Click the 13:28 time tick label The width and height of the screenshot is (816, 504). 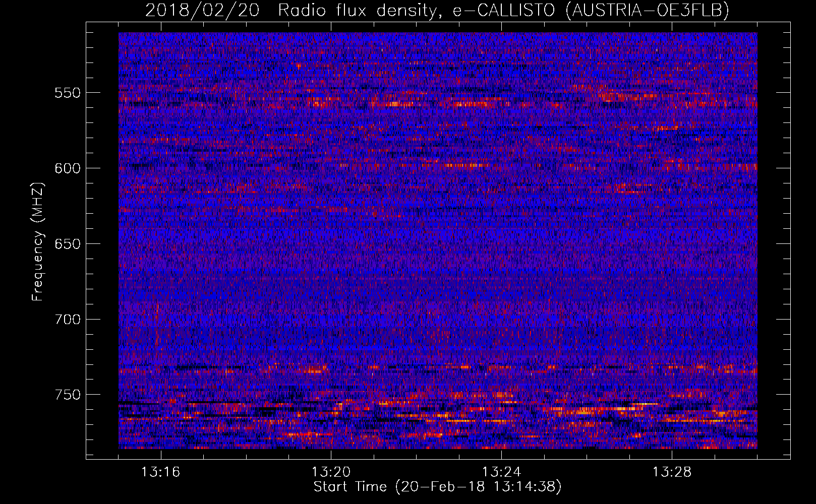(x=672, y=472)
